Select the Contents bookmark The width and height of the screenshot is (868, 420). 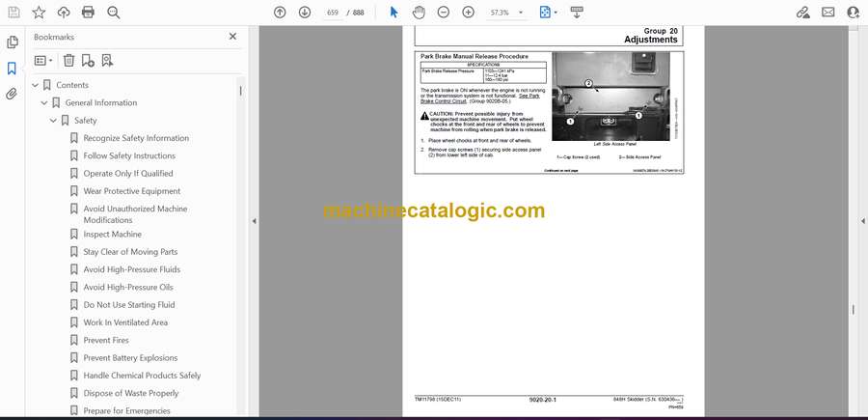pos(72,85)
